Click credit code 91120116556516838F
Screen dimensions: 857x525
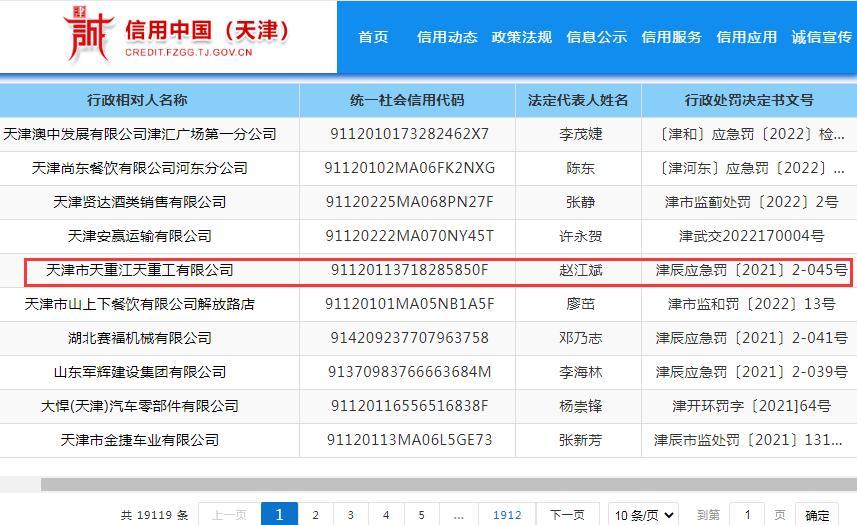click(x=409, y=406)
